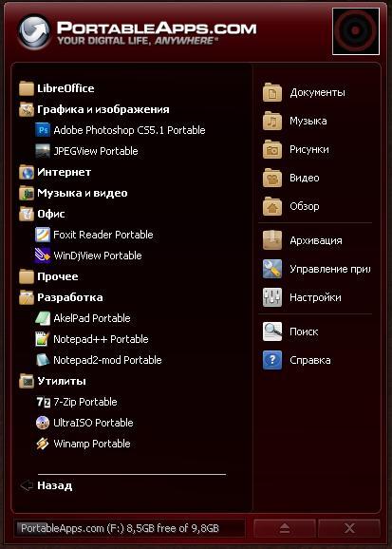Image resolution: width=392 pixels, height=549 pixels.
Task: Open the Рисунки folder icon
Action: [x=272, y=149]
